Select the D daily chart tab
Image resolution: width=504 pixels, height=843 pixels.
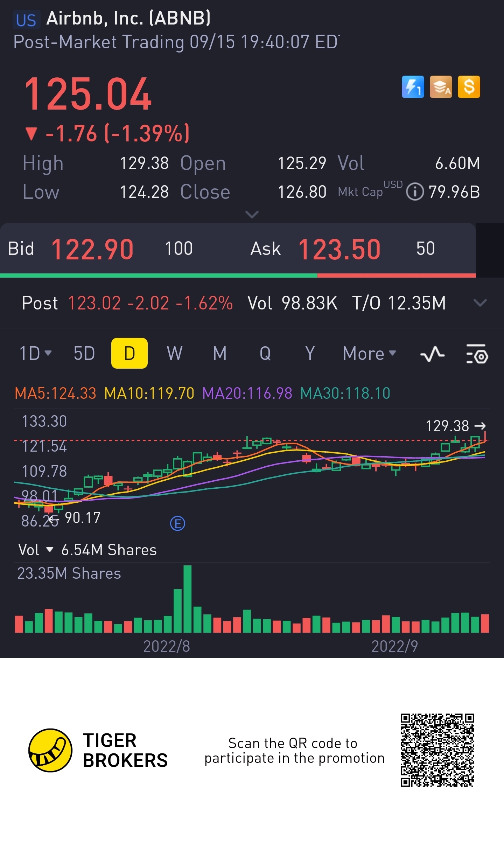click(x=129, y=353)
